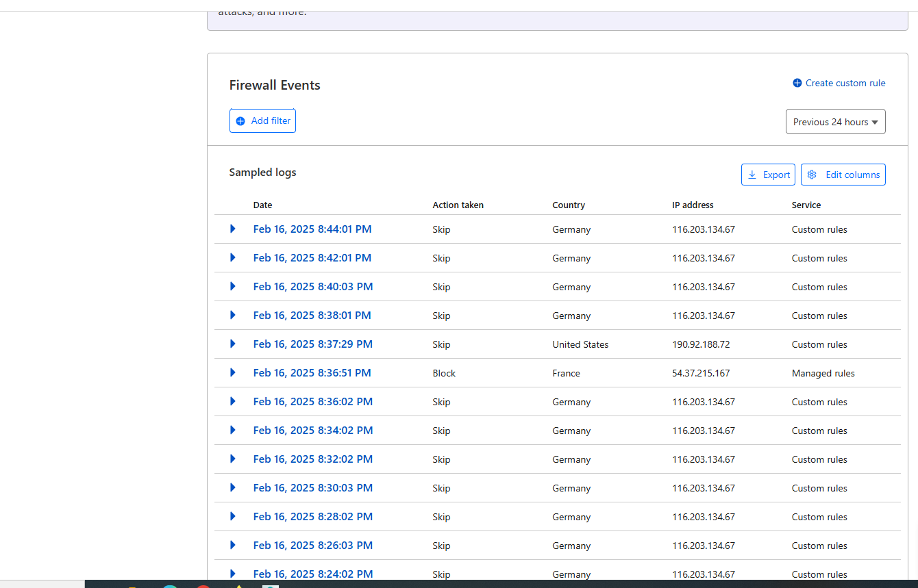
Task: Open event Feb 16, 2025 8:36:02 PM
Action: [313, 402]
